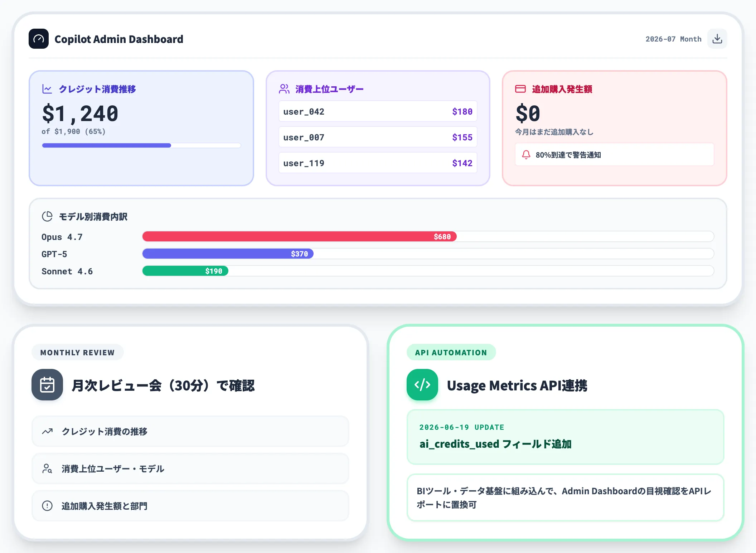Click the $0 additional purchase amount
756x553 pixels.
click(528, 114)
